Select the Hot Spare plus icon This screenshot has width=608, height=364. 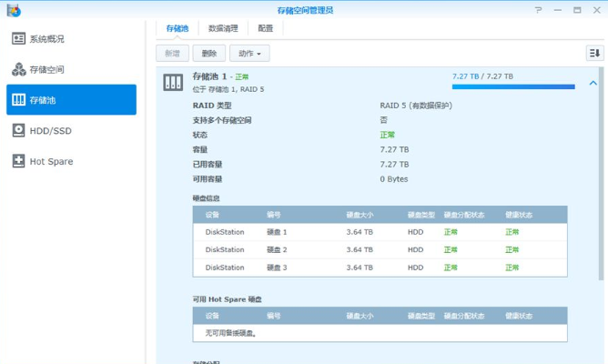[18, 161]
